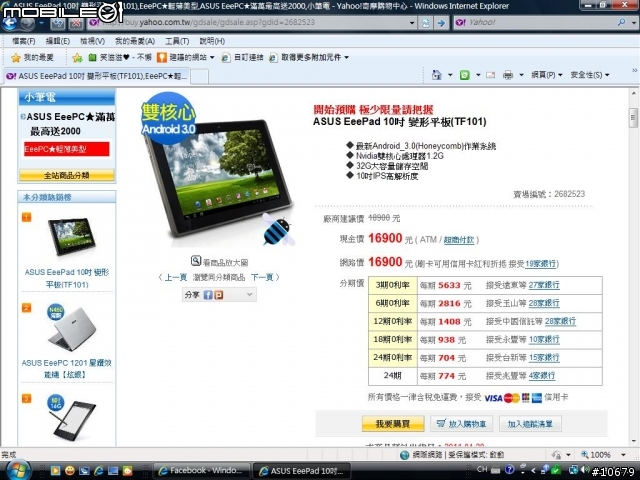This screenshot has height=480, width=640.
Task: Click 放入購物車 add to cart button
Action: [x=461, y=424]
